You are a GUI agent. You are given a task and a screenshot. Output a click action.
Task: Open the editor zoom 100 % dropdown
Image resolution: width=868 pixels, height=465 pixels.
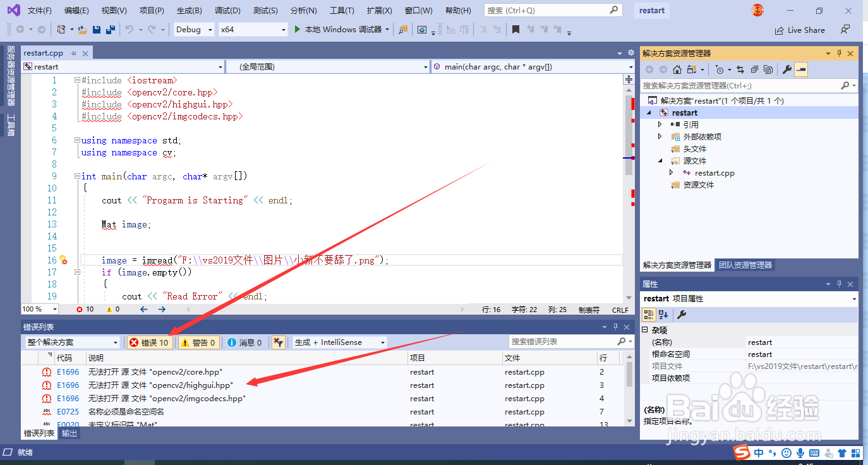[40, 309]
